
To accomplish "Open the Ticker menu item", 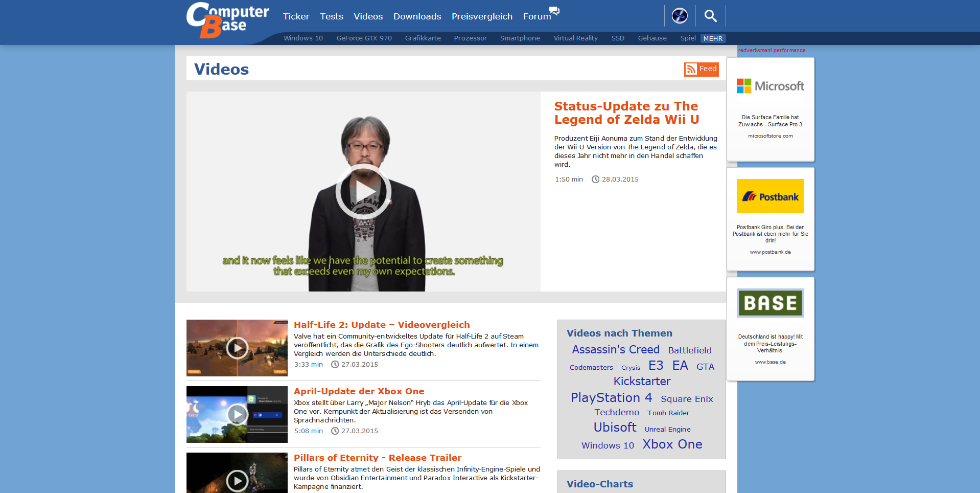I will click(x=296, y=16).
